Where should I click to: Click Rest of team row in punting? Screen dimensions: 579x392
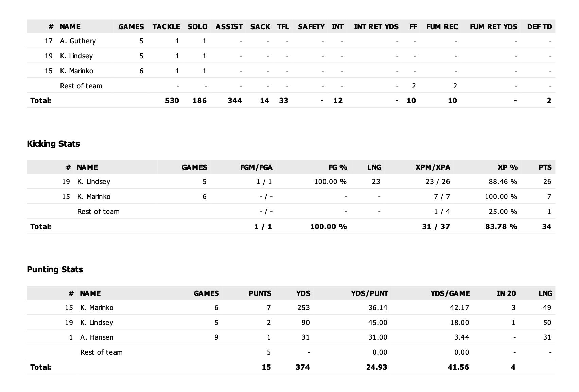tap(101, 352)
